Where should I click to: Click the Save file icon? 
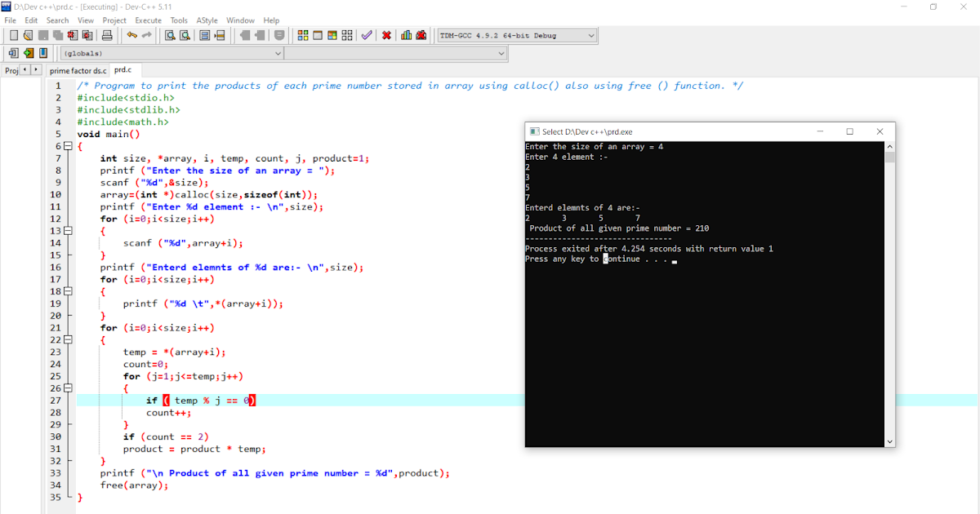point(42,34)
